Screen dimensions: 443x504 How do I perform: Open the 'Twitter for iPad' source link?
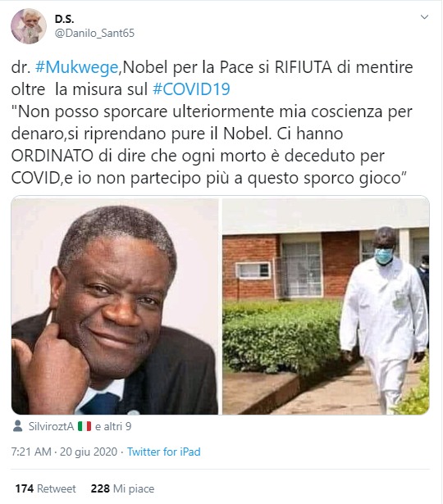point(164,452)
